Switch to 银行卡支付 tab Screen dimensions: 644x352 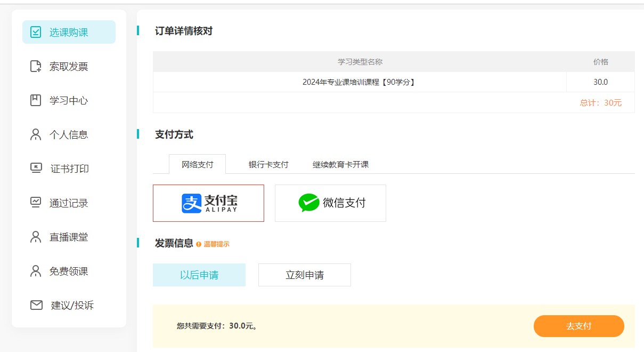[268, 164]
